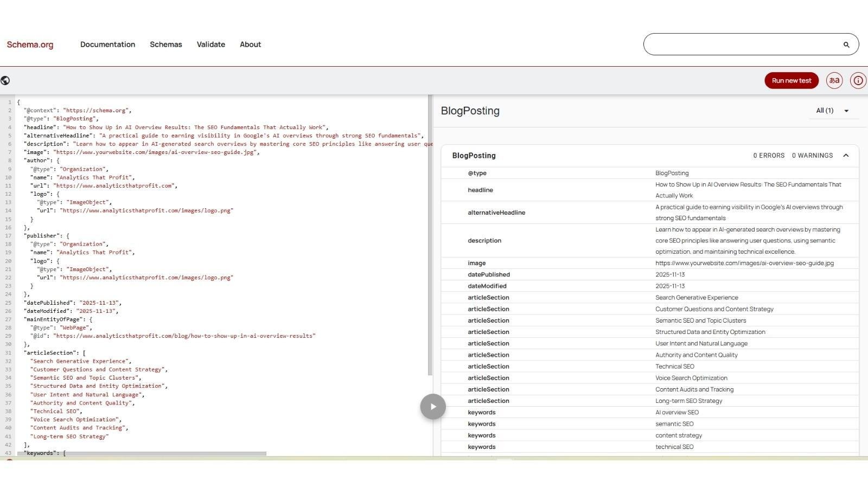The height and width of the screenshot is (488, 868).
Task: Click the globe icon in the toolbar
Action: coord(5,80)
